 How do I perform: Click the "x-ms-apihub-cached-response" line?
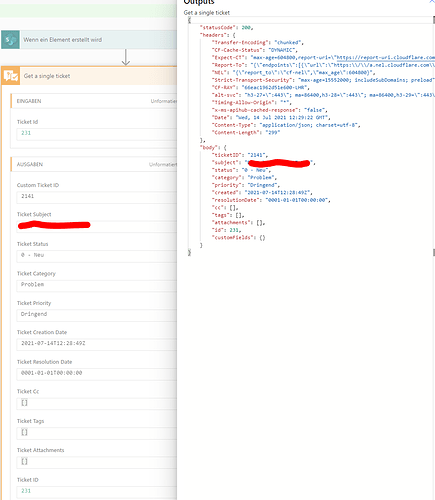[x=270, y=110]
